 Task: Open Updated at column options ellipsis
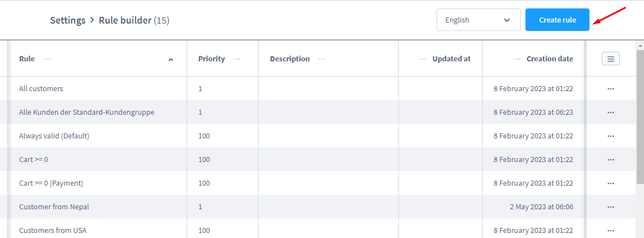click(423, 59)
